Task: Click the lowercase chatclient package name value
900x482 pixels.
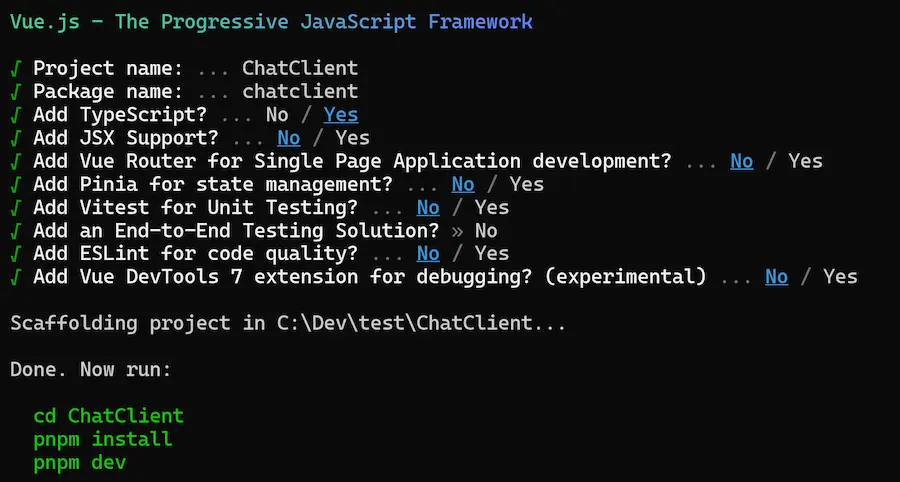Action: [x=300, y=92]
